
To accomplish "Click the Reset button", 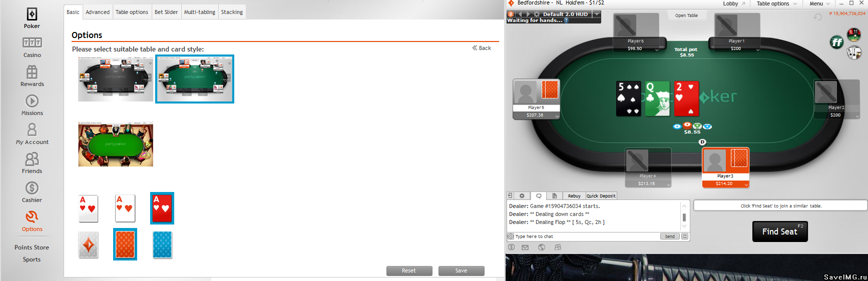I will point(409,270).
